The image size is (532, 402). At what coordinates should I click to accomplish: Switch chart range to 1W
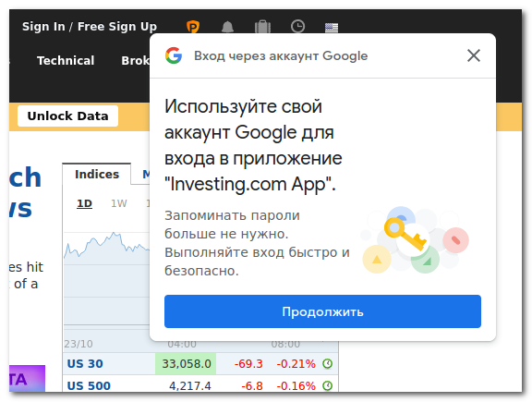tap(119, 203)
